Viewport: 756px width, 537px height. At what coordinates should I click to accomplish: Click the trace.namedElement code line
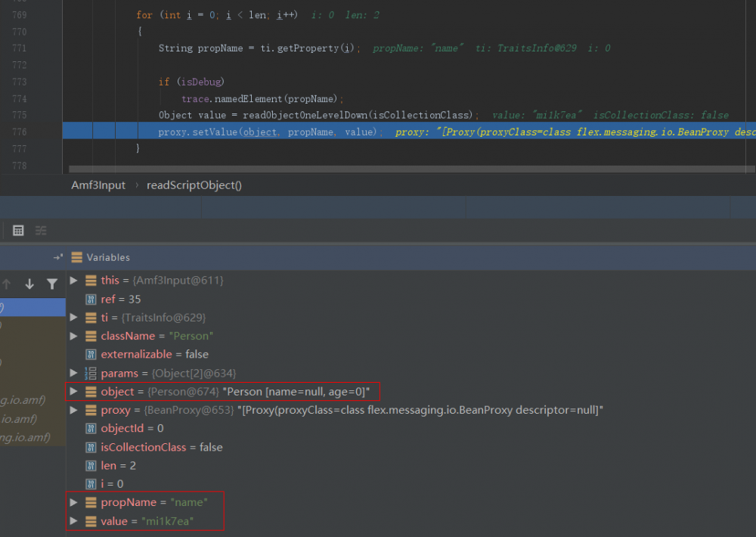point(262,99)
